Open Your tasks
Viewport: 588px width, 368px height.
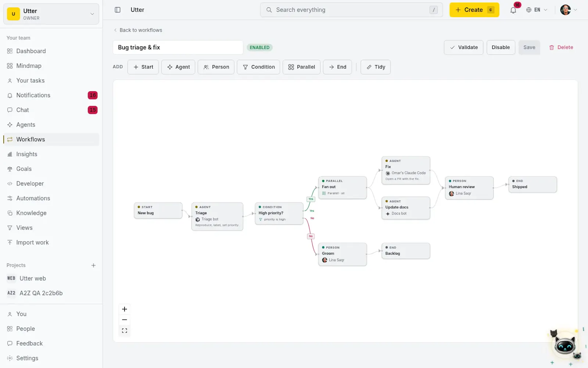click(51, 81)
